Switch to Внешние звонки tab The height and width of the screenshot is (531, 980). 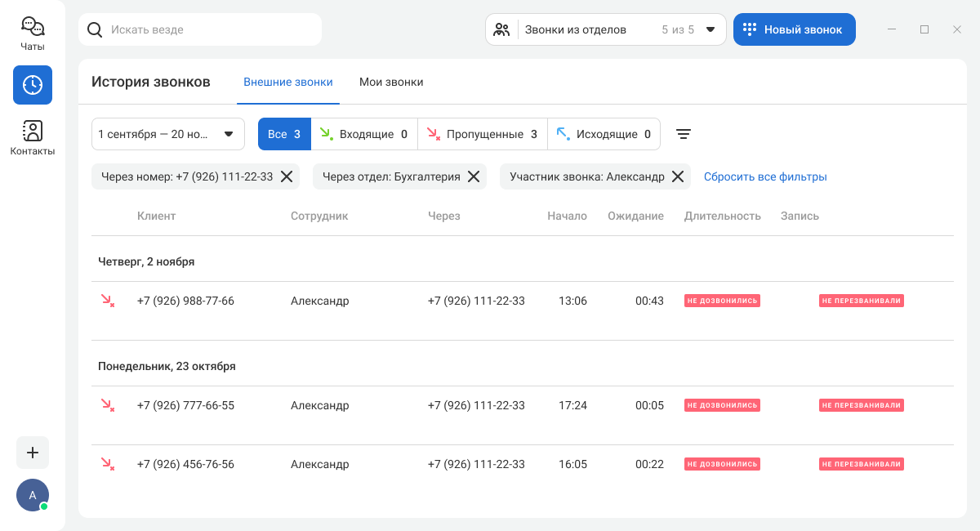(x=288, y=83)
